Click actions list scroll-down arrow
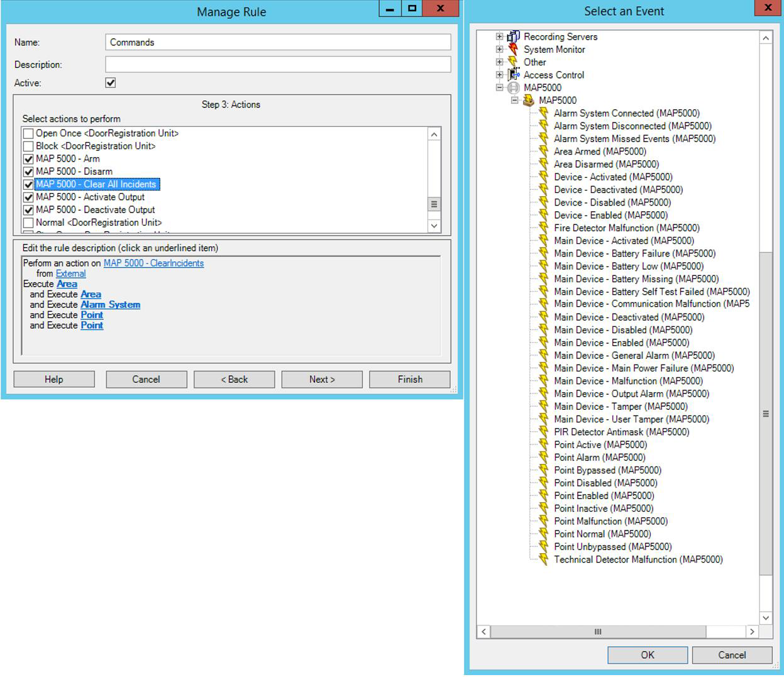Image resolution: width=784 pixels, height=677 pixels. [434, 226]
